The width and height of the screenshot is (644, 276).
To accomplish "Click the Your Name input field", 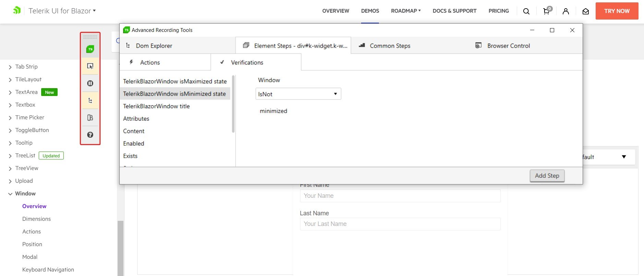I will pos(400,196).
